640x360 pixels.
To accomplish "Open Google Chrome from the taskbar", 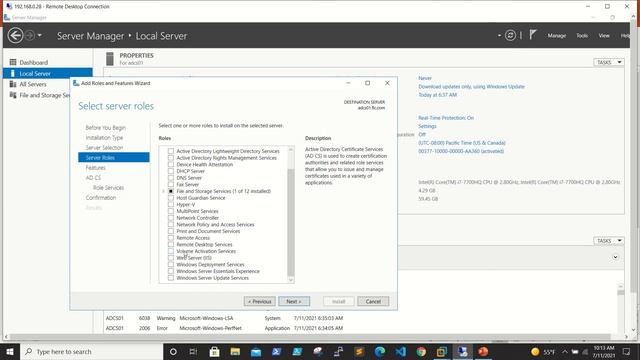I will pyautogui.click(x=421, y=351).
